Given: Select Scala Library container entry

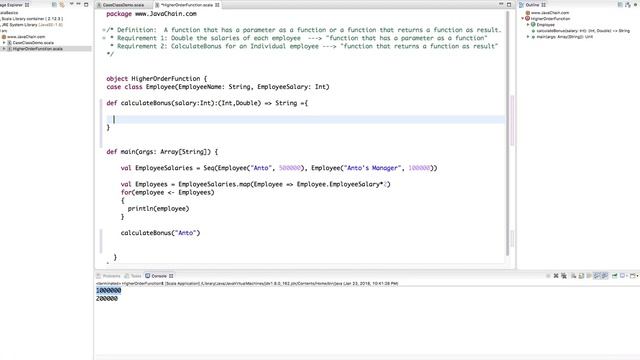Looking at the screenshot, I should point(32,19).
